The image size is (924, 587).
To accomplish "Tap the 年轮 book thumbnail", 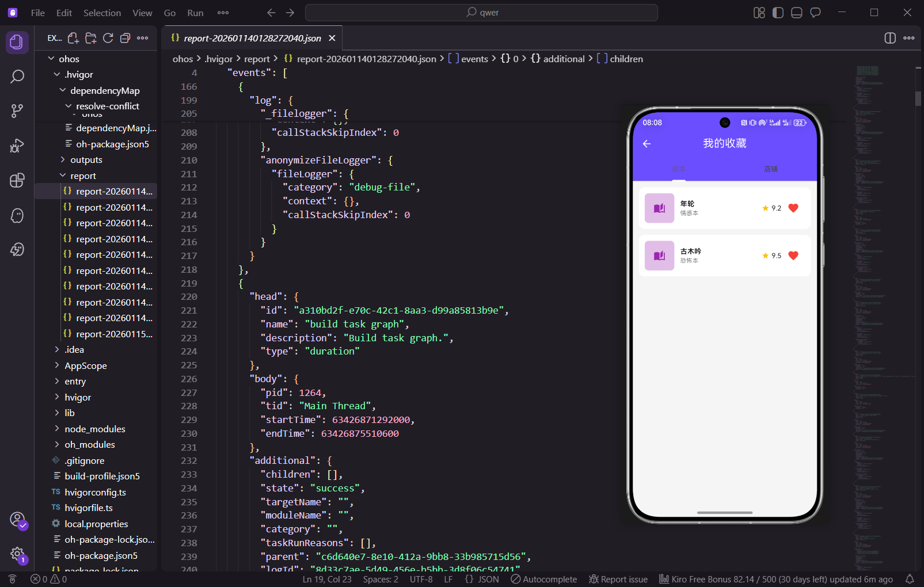I will (x=659, y=208).
